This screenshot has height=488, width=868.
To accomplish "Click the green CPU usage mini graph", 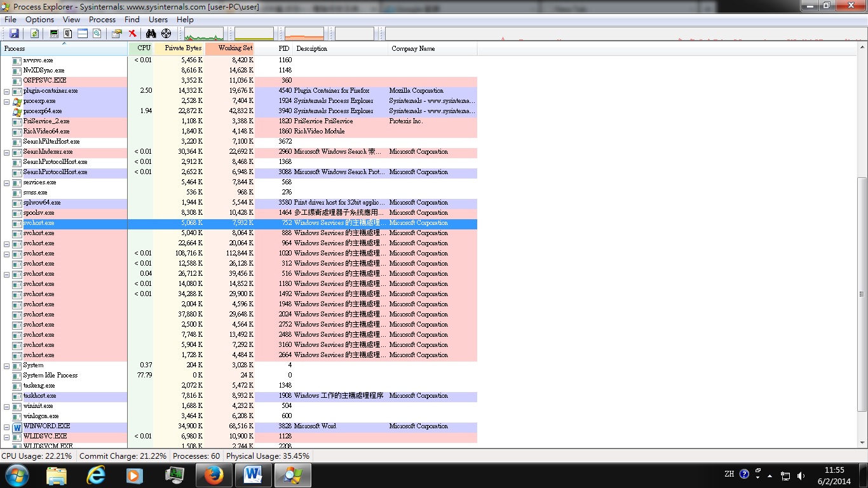I will pyautogui.click(x=204, y=34).
